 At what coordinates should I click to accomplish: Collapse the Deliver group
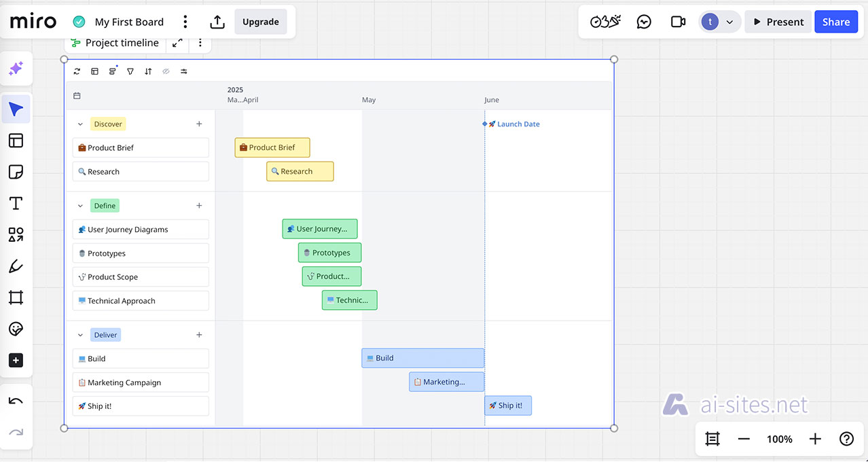coord(80,335)
